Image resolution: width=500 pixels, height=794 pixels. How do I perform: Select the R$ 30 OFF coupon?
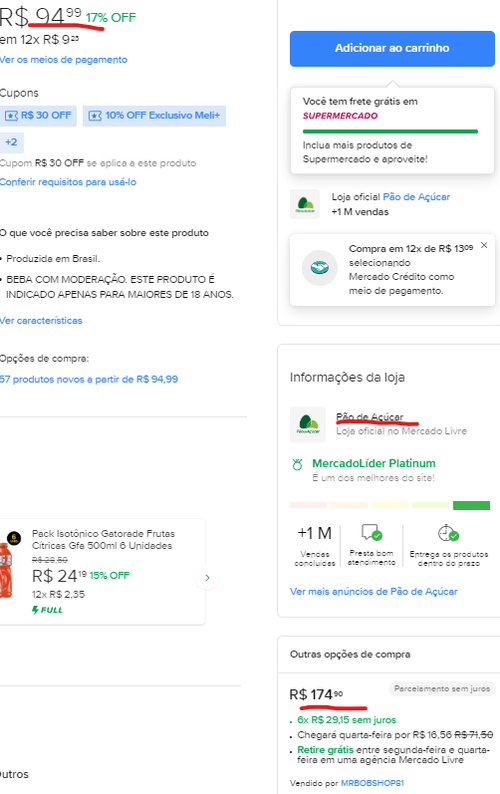click(37, 115)
